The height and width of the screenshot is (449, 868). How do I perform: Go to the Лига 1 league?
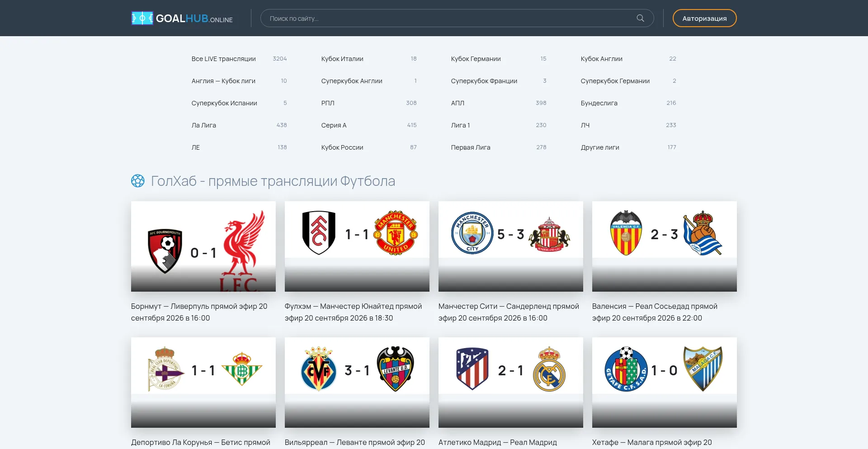coord(460,125)
